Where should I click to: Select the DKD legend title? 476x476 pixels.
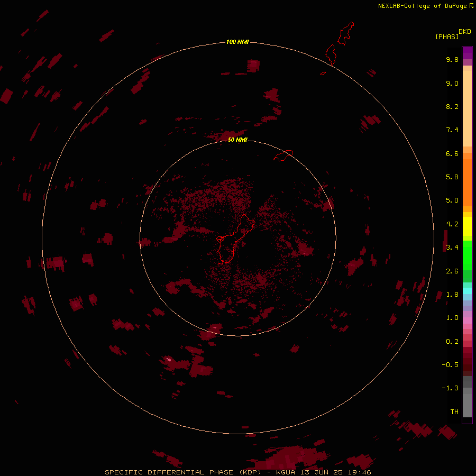coord(464,31)
